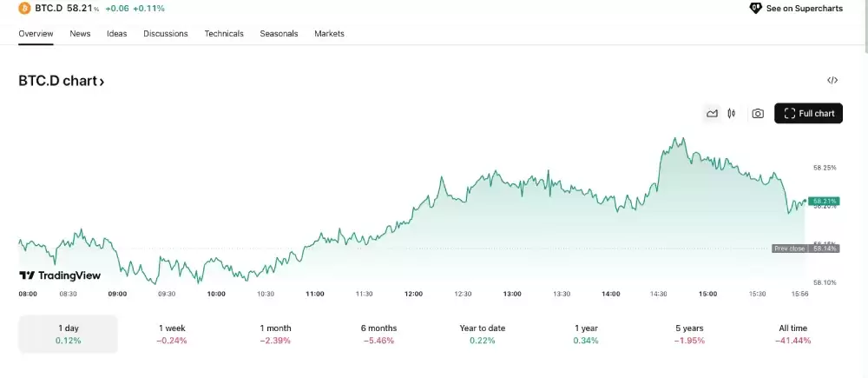Switch to area chart style icon
The width and height of the screenshot is (868, 378).
[x=712, y=113]
